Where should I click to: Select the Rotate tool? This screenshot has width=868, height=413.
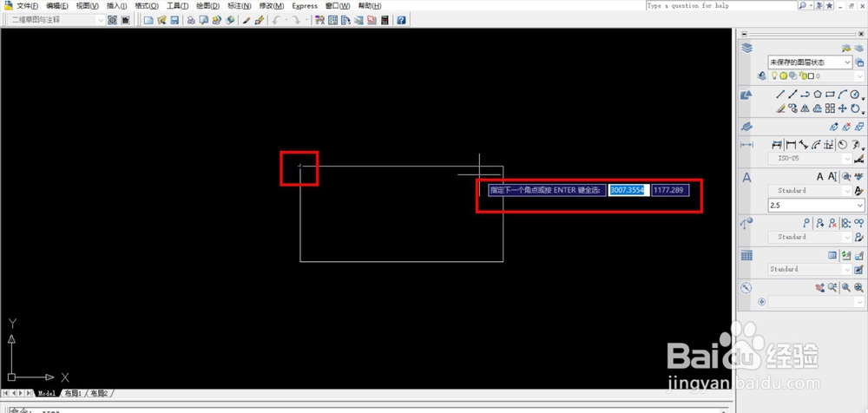pyautogui.click(x=855, y=108)
